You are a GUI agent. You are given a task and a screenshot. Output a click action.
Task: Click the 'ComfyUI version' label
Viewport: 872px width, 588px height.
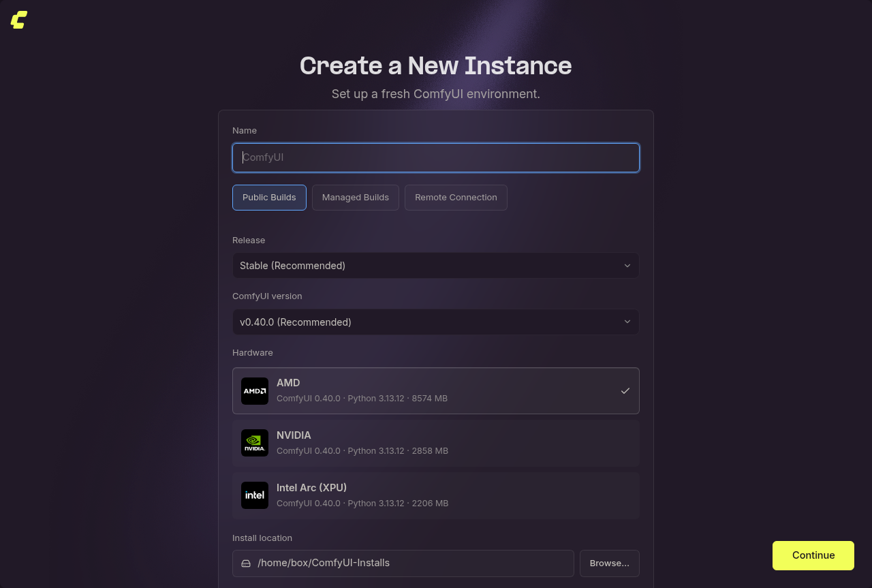click(267, 296)
